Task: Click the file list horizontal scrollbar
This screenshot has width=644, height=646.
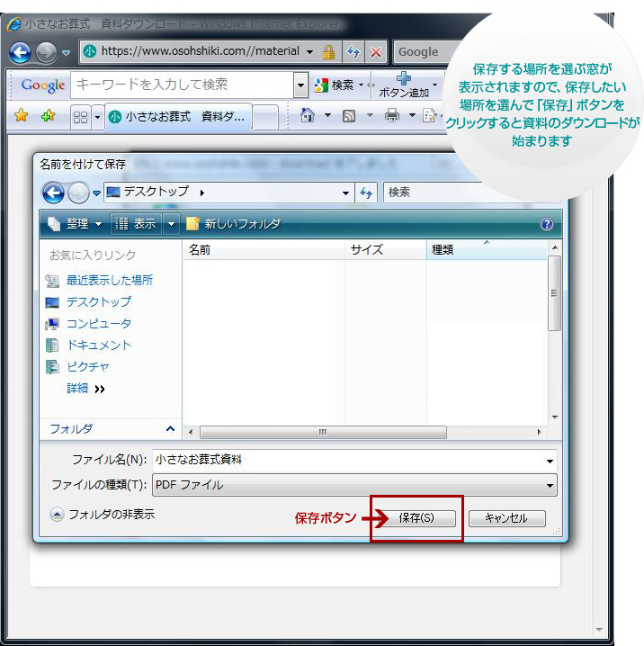Action: pyautogui.click(x=322, y=432)
